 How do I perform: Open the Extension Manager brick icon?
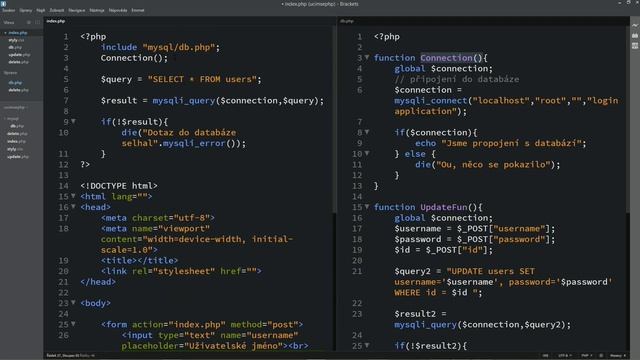point(635,36)
